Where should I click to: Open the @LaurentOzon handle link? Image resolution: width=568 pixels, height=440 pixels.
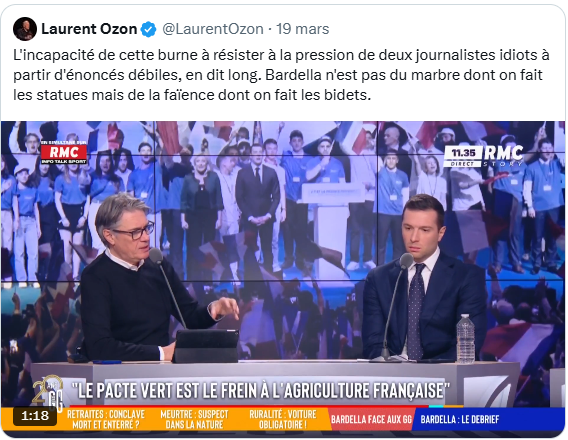(213, 29)
